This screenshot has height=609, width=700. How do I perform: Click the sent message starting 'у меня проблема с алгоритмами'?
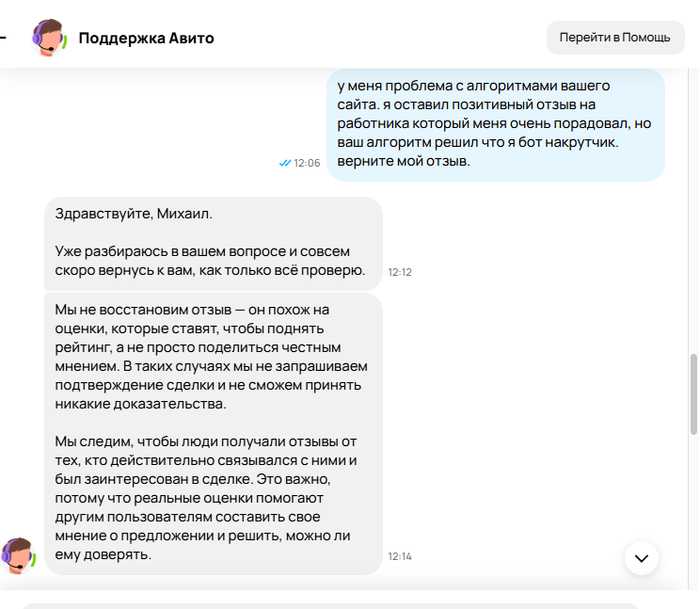point(496,125)
